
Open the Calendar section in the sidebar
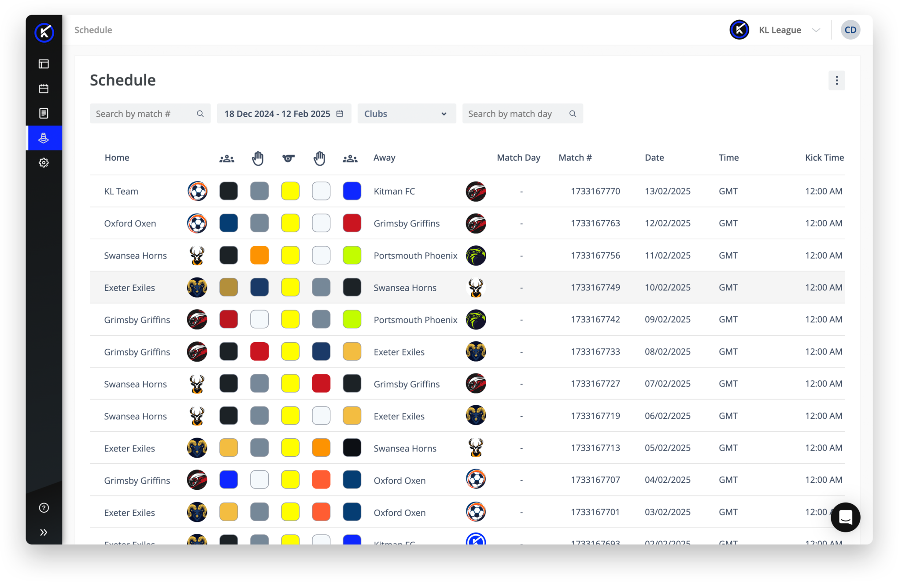coord(44,89)
